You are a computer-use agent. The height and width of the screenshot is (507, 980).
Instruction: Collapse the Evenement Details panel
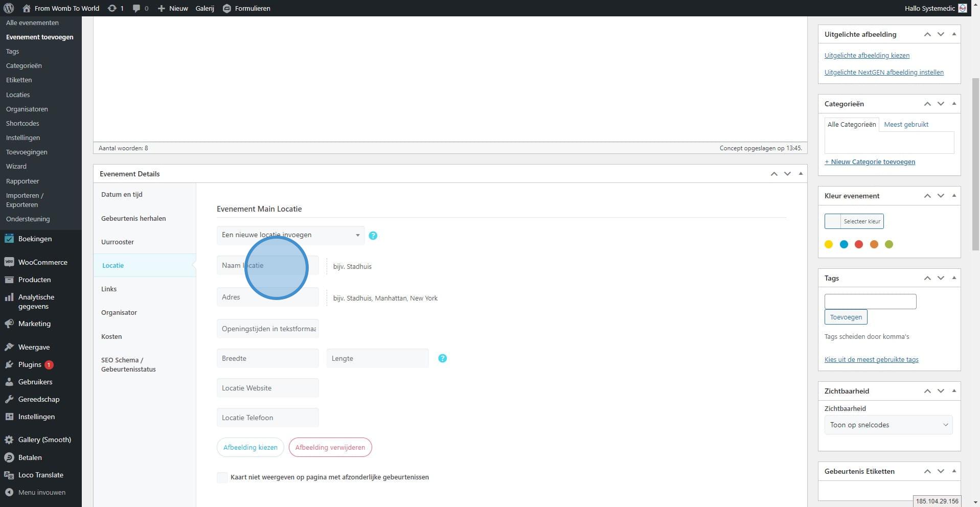click(x=801, y=174)
